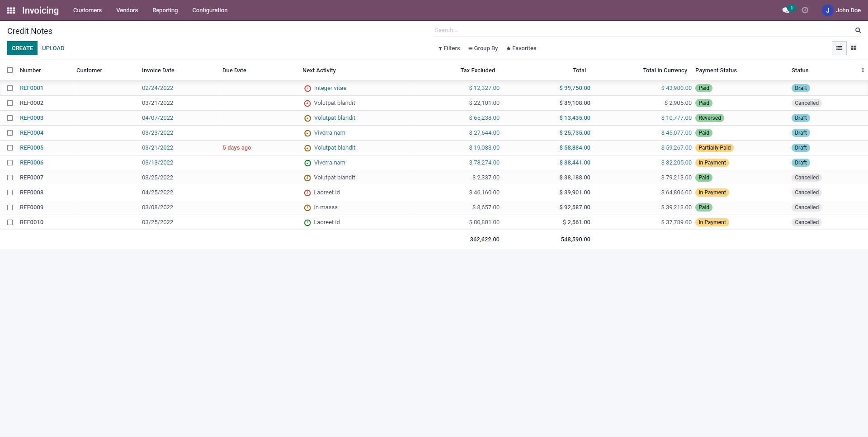
Task: Click the activity clock icon for REF0006
Action: click(x=307, y=163)
